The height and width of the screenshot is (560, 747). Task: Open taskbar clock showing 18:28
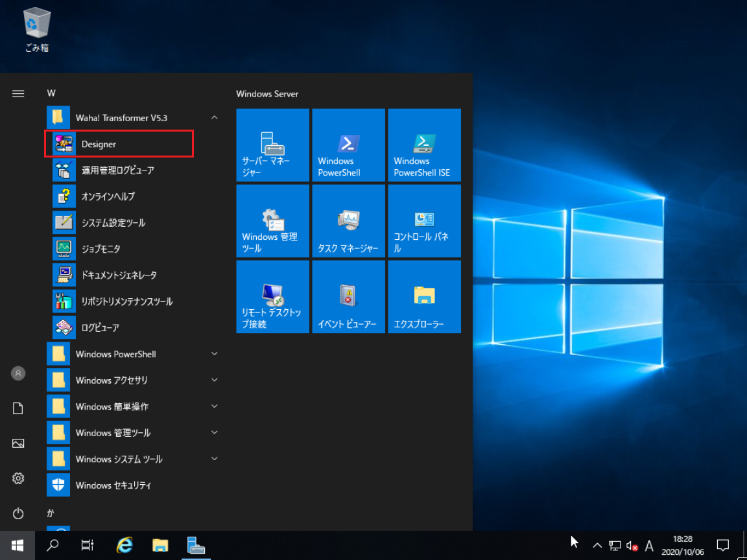683,545
